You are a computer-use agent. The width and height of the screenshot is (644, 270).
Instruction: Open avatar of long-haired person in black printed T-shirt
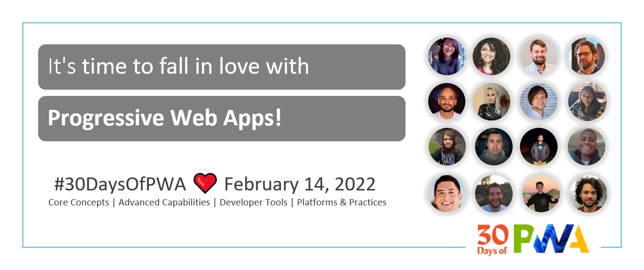point(447,147)
